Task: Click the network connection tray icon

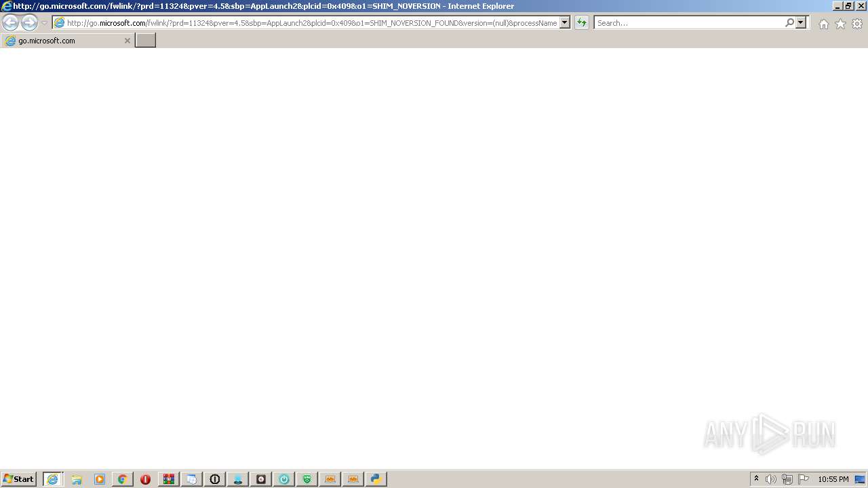Action: 787,479
